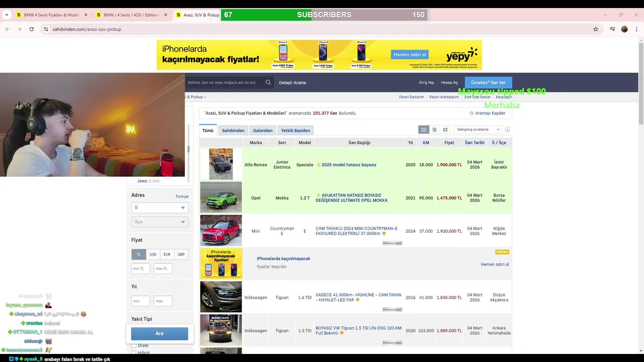Click Ücretsiz İlan Ver button
The height and width of the screenshot is (362, 644).
[489, 82]
